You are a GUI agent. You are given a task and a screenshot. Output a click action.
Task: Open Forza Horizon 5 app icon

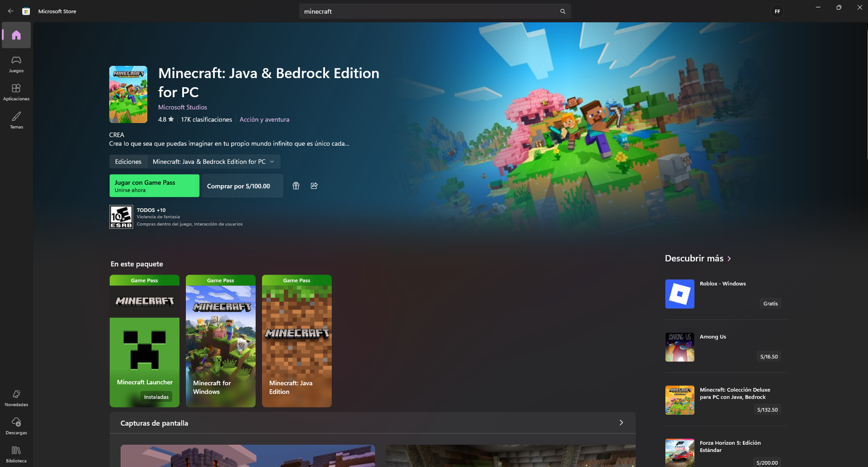click(x=680, y=453)
